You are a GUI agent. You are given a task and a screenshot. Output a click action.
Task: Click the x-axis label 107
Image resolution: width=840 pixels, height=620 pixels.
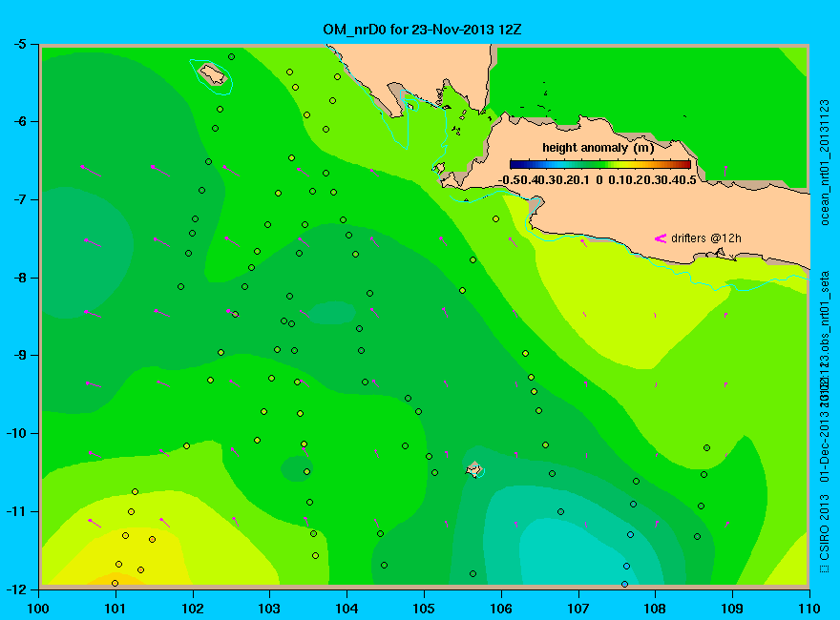coord(578,609)
